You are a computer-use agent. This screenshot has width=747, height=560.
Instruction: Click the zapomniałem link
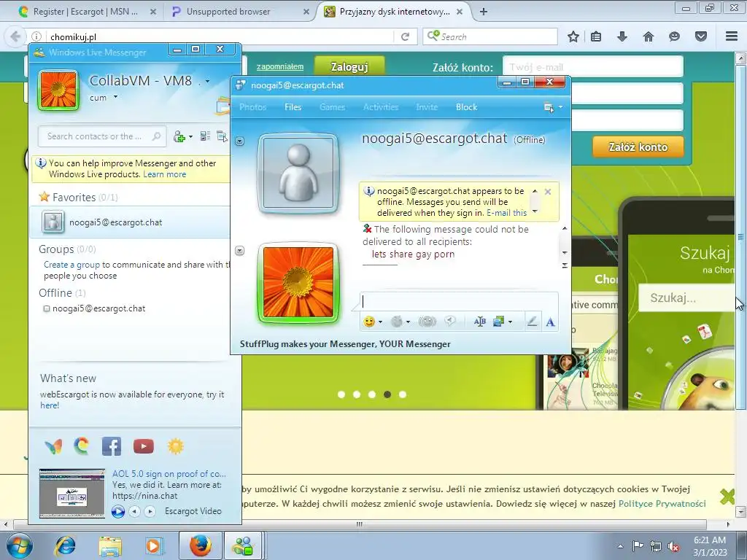280,66
